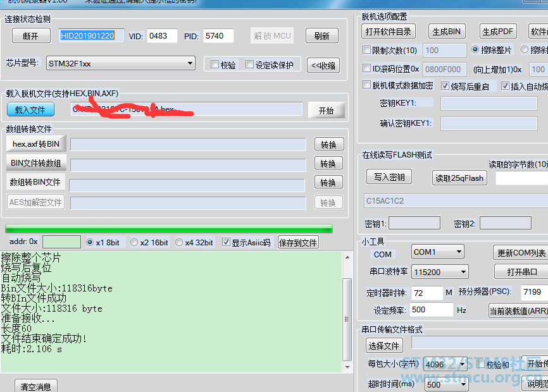Click the VID input field

(x=162, y=36)
